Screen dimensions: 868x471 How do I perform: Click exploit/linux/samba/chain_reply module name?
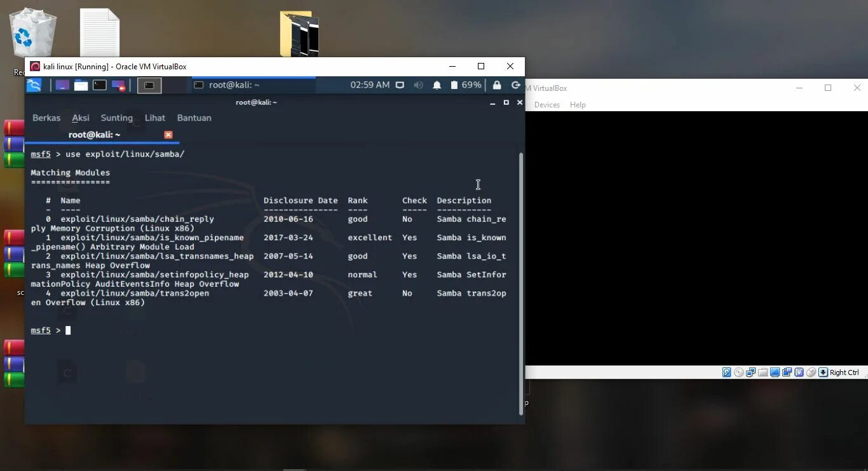pyautogui.click(x=137, y=219)
